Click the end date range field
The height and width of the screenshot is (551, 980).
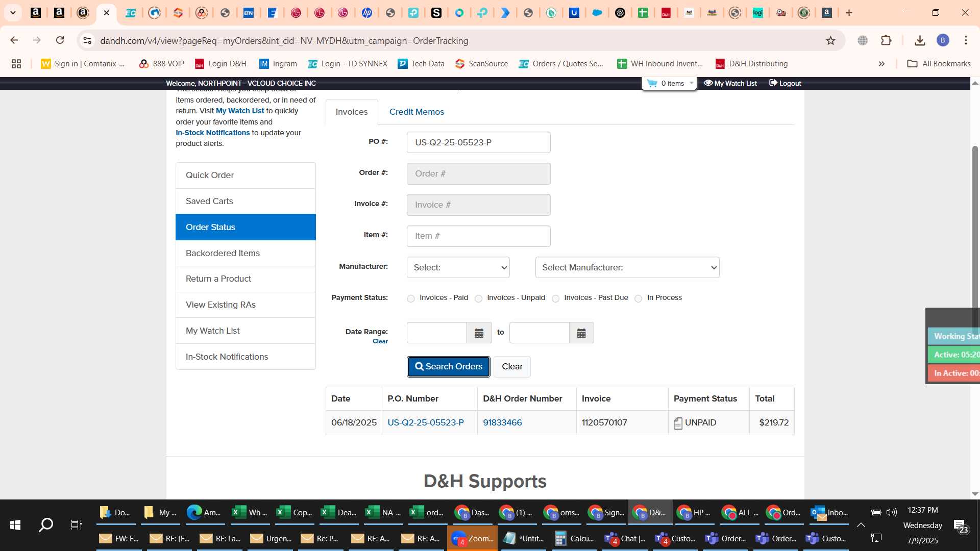pos(540,333)
